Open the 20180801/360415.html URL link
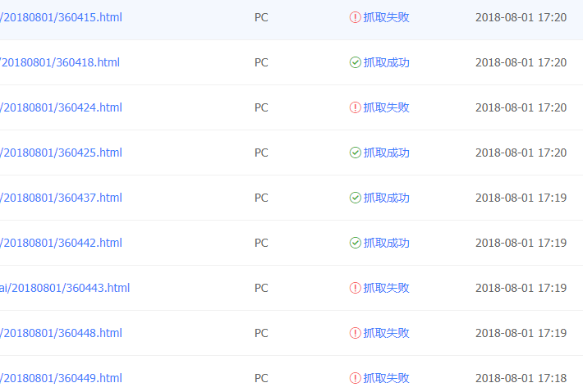 [62, 17]
